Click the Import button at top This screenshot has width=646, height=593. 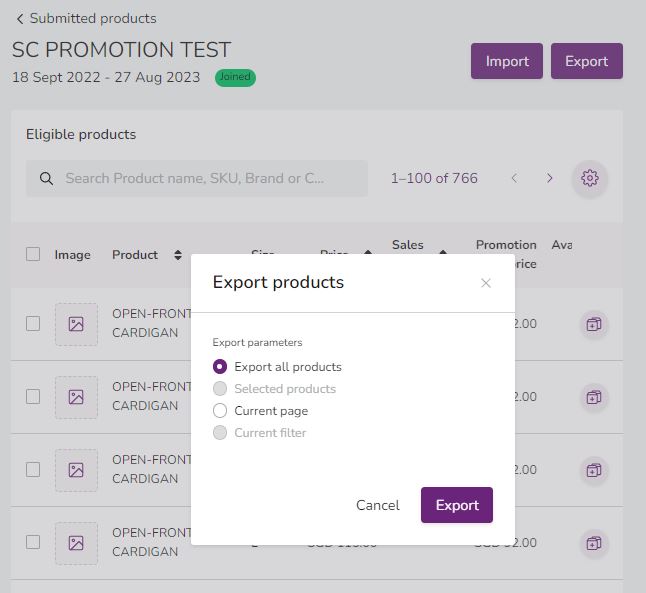[506, 61]
